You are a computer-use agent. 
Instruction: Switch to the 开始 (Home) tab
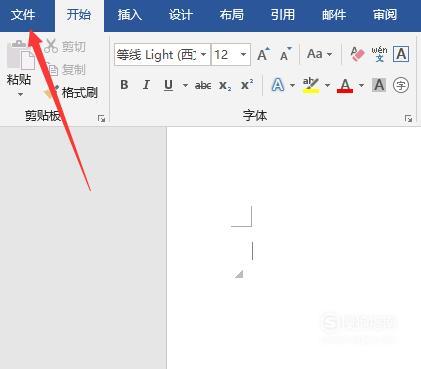[79, 15]
